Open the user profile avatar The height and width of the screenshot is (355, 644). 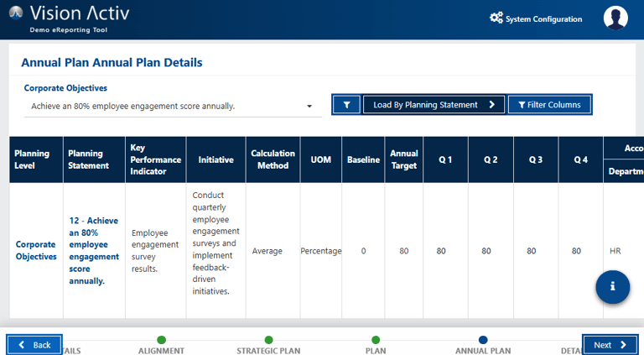pos(615,18)
